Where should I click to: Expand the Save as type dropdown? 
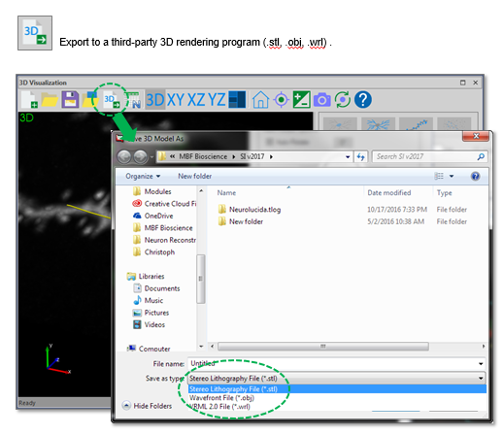[481, 378]
